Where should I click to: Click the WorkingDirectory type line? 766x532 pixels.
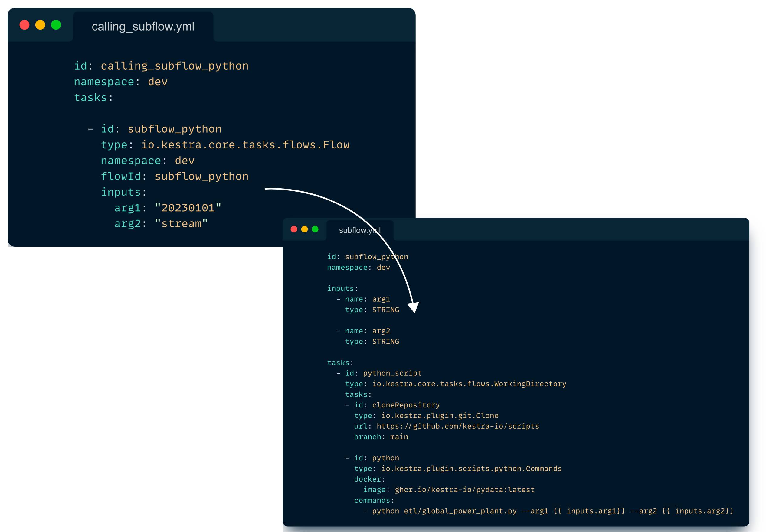(456, 384)
